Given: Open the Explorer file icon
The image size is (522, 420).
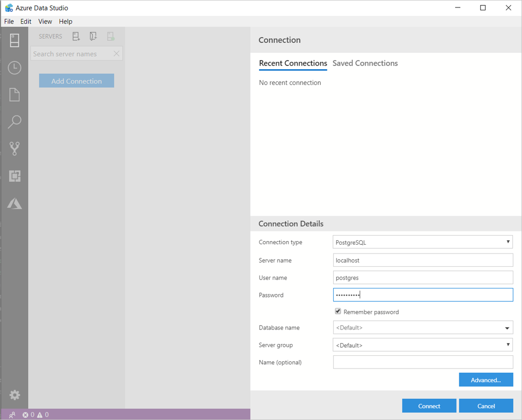Looking at the screenshot, I should [x=14, y=95].
